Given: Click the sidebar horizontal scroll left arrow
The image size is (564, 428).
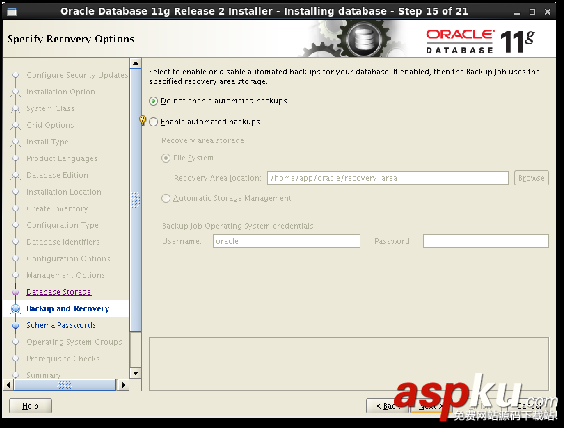Looking at the screenshot, I should [8, 385].
